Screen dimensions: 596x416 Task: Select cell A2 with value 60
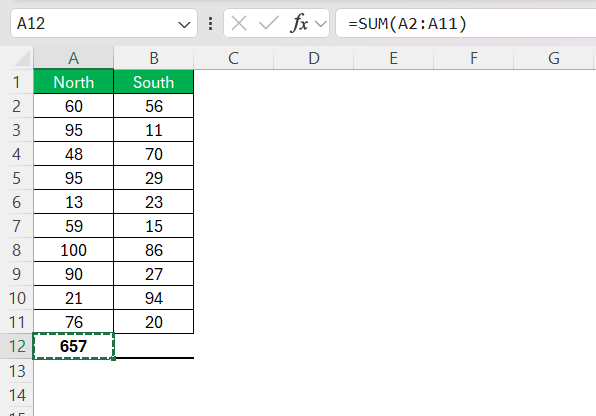73,106
